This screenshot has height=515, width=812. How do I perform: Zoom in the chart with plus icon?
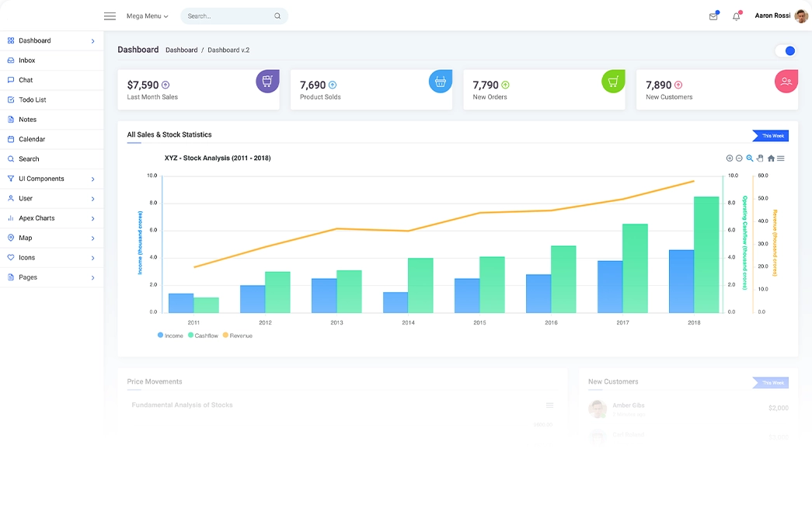(x=729, y=158)
